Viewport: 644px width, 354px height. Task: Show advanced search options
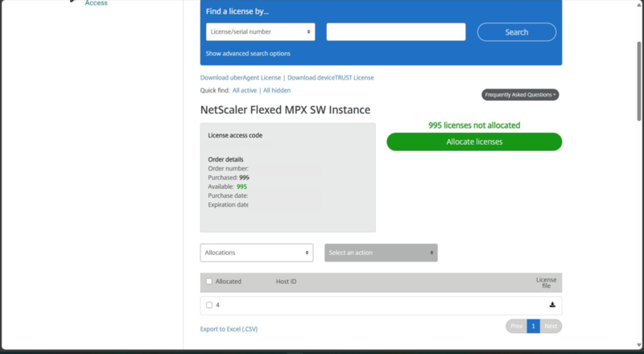point(248,53)
